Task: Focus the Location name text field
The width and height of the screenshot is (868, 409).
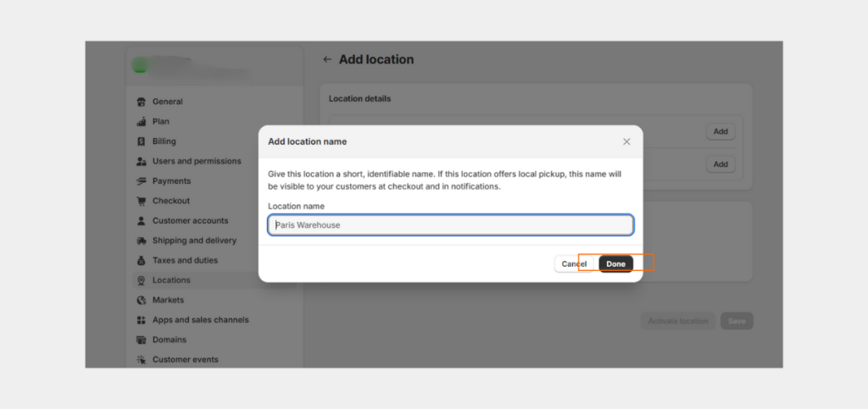Action: tap(451, 225)
